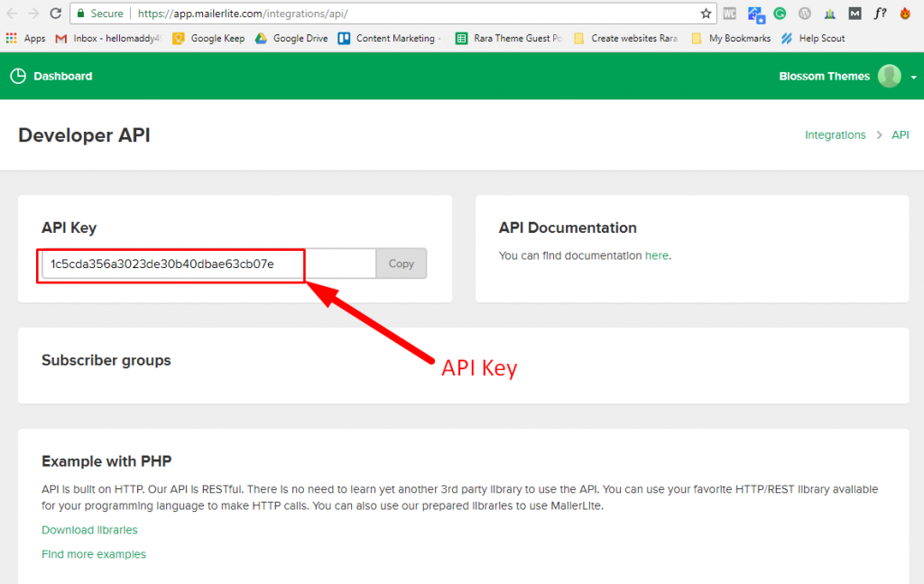The image size is (924, 584).
Task: Click the browser address bar URL
Action: [x=243, y=13]
